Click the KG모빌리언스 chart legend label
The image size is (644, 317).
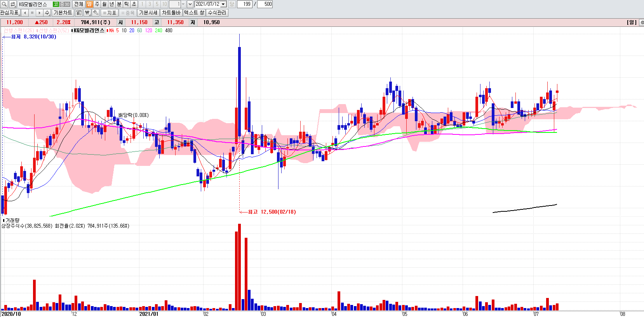89,30
